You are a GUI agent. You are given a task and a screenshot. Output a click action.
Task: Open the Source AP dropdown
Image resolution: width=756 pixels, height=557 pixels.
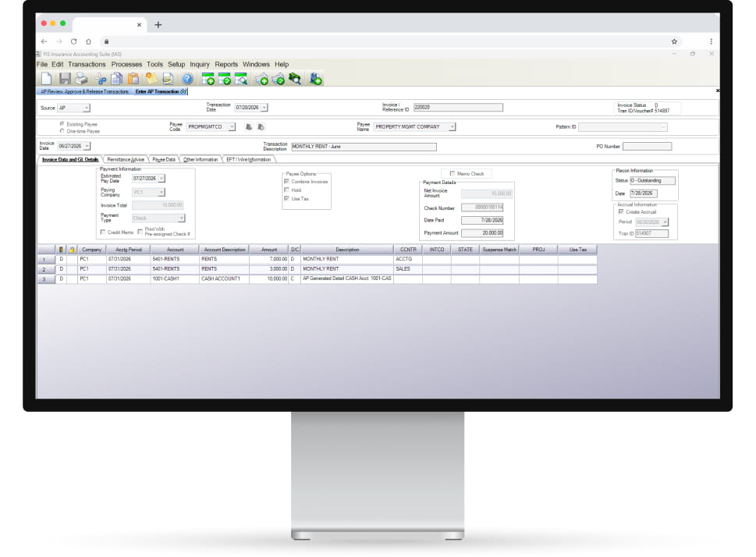(x=87, y=108)
